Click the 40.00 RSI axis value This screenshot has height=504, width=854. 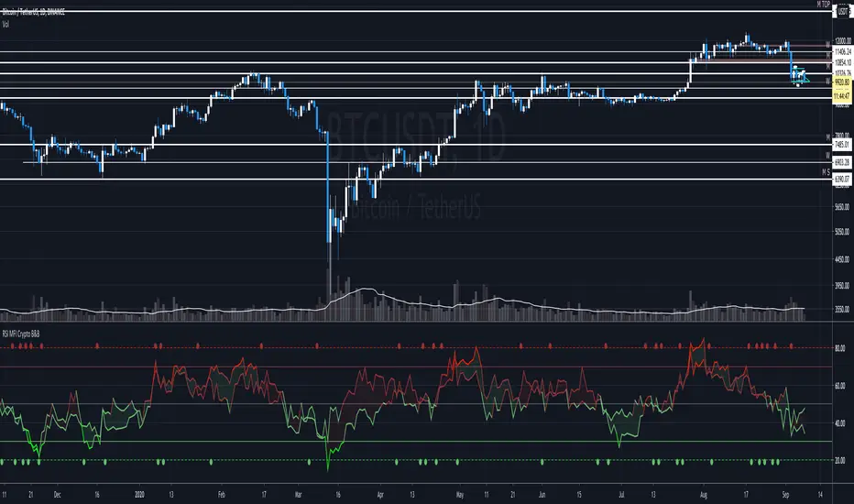(840, 422)
